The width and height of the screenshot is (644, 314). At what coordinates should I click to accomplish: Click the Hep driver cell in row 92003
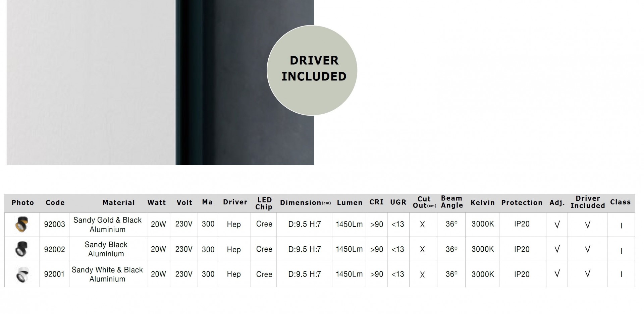(234, 224)
